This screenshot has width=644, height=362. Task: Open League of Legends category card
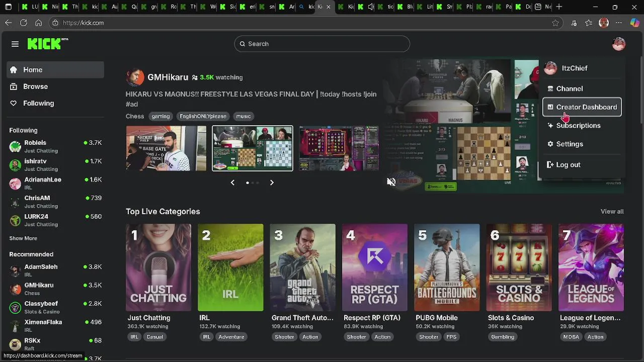[x=591, y=267]
